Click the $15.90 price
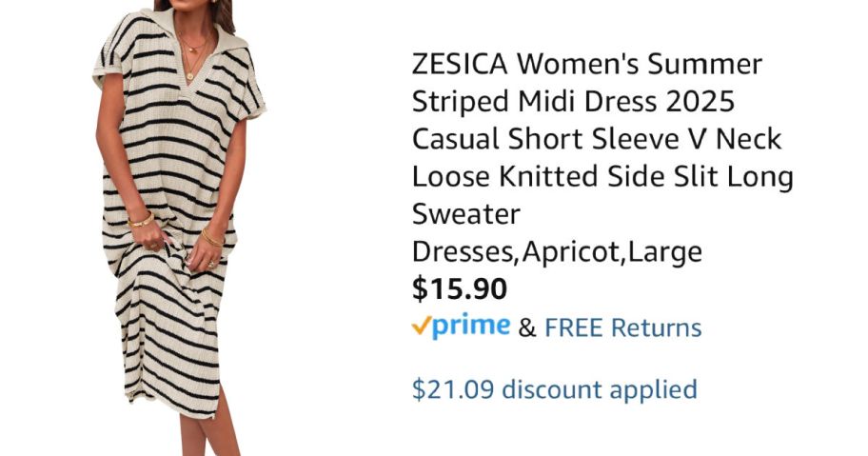Screen dimensions: 868x456 pos(460,288)
